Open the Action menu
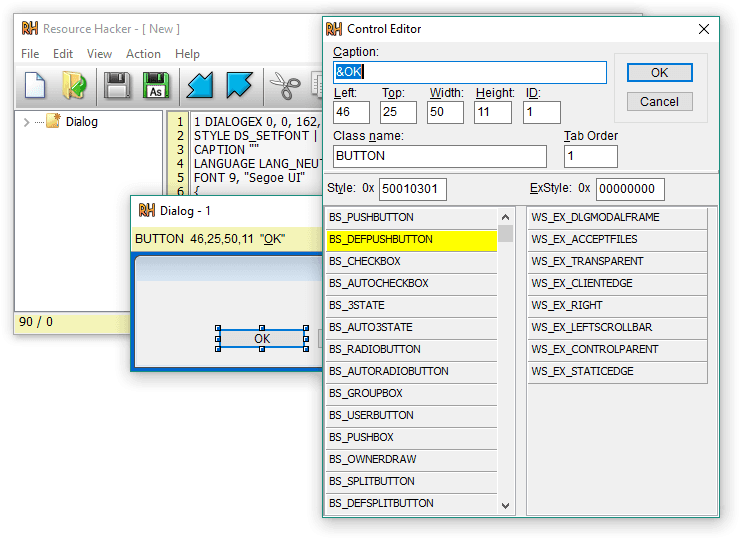Screen dimensions: 741x540 143,54
